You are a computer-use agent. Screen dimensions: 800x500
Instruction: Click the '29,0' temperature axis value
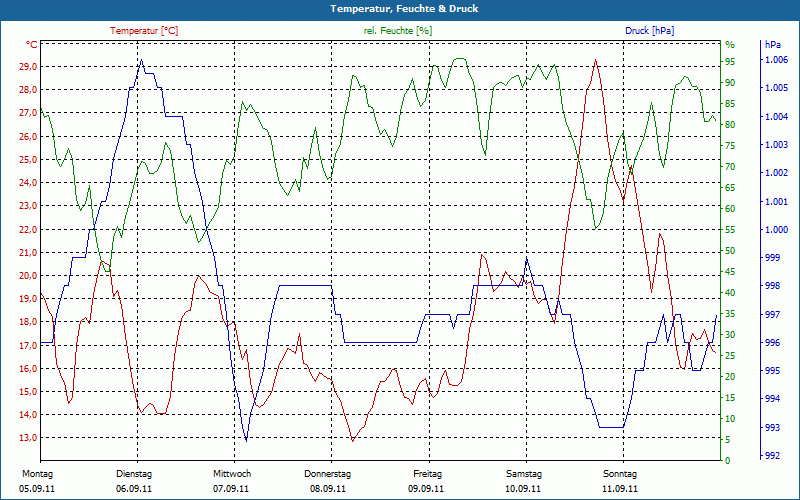coord(28,67)
